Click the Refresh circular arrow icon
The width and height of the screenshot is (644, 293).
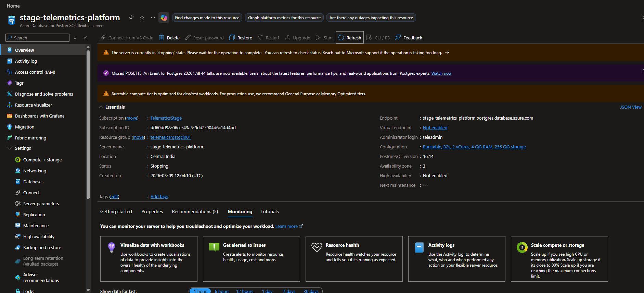tap(341, 38)
